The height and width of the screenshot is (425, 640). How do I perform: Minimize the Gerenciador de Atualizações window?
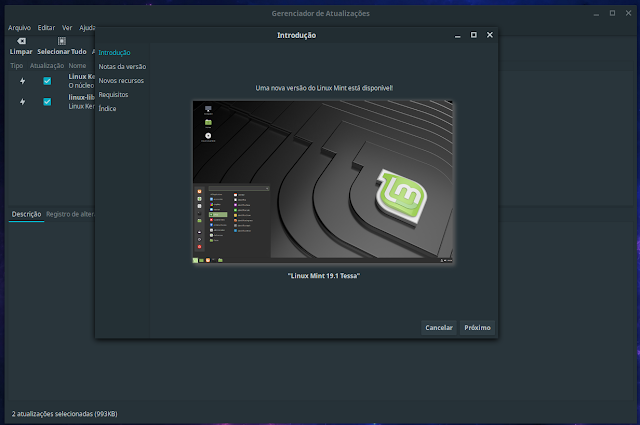click(x=596, y=14)
